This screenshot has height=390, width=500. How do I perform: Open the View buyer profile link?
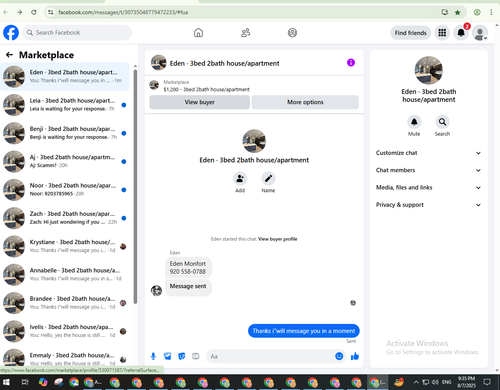click(x=277, y=239)
